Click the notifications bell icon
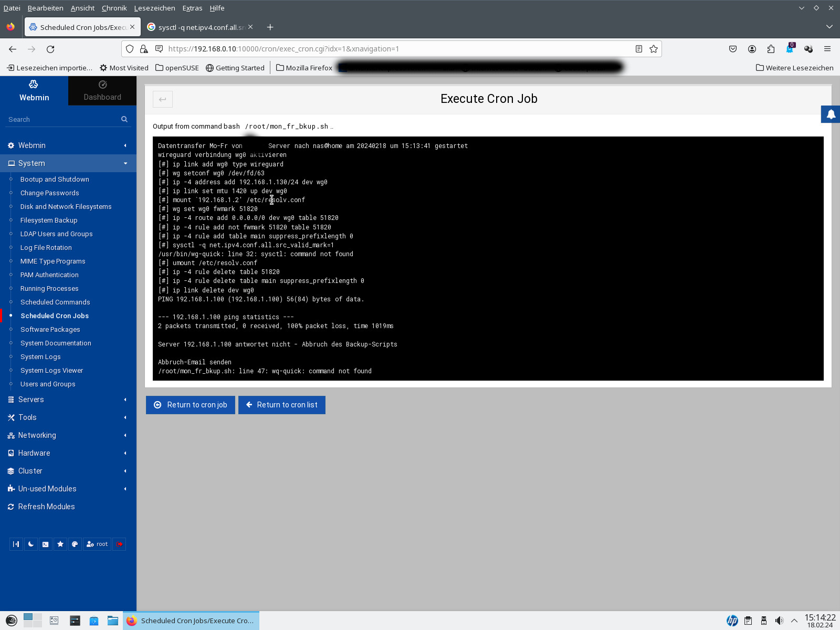The width and height of the screenshot is (840, 630). point(831,114)
